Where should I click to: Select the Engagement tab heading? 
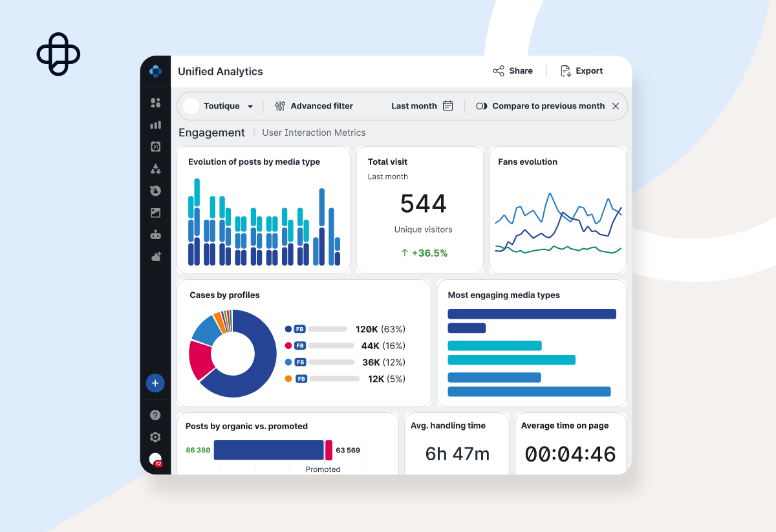point(211,133)
